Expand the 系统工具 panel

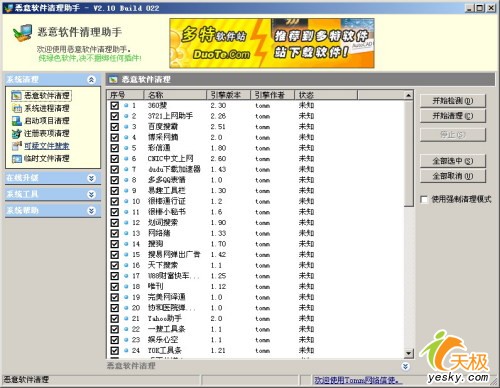click(x=91, y=194)
